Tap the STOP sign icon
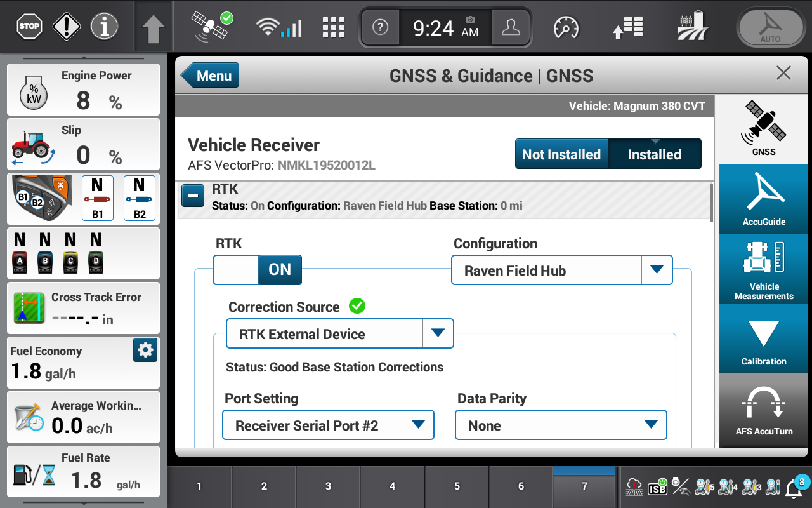The image size is (812, 508). point(29,27)
